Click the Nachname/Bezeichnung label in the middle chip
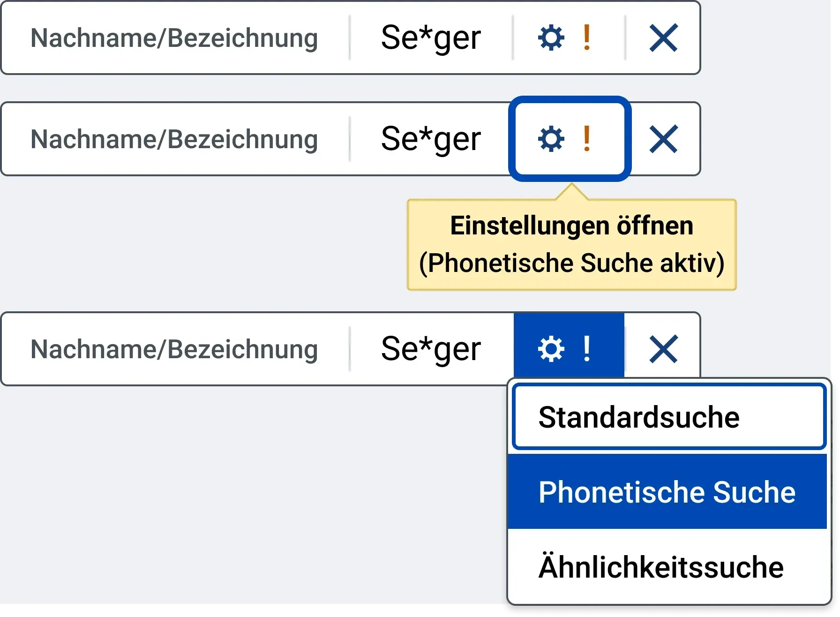840x617 pixels. point(174,140)
